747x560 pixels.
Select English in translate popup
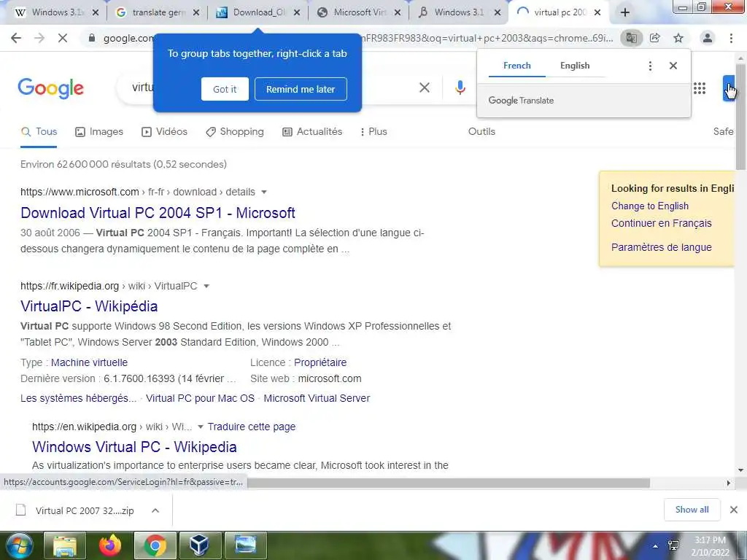(x=575, y=66)
